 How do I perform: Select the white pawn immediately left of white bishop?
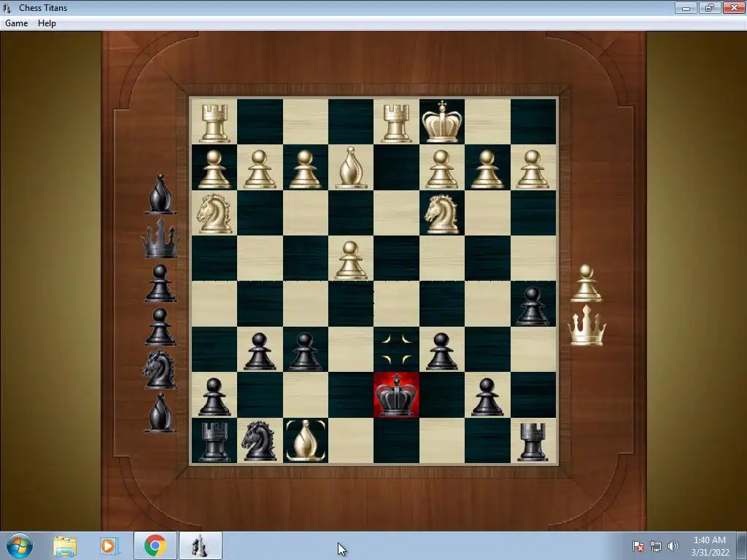coord(306,169)
